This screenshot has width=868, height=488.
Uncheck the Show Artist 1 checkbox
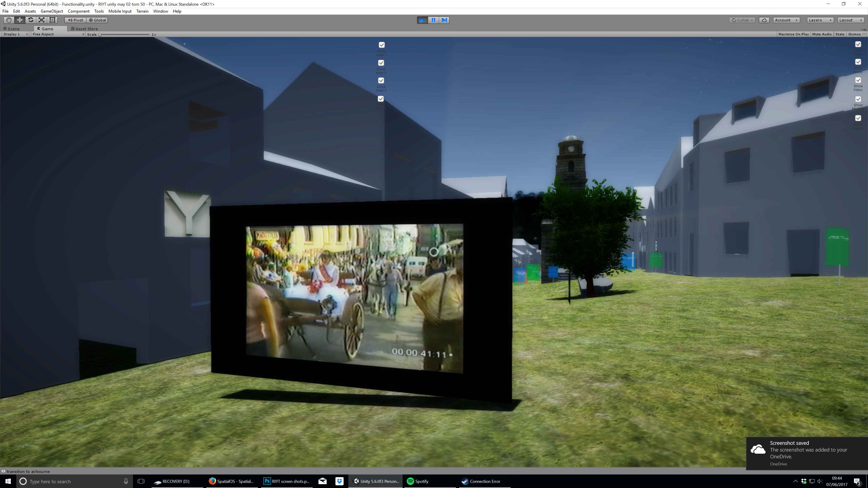(382, 45)
